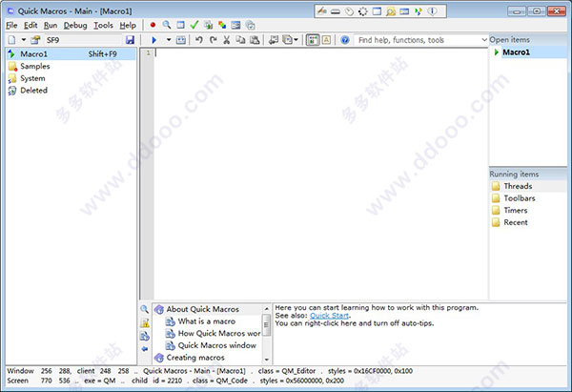
Task: Open the What is a macro topic
Action: (x=207, y=321)
